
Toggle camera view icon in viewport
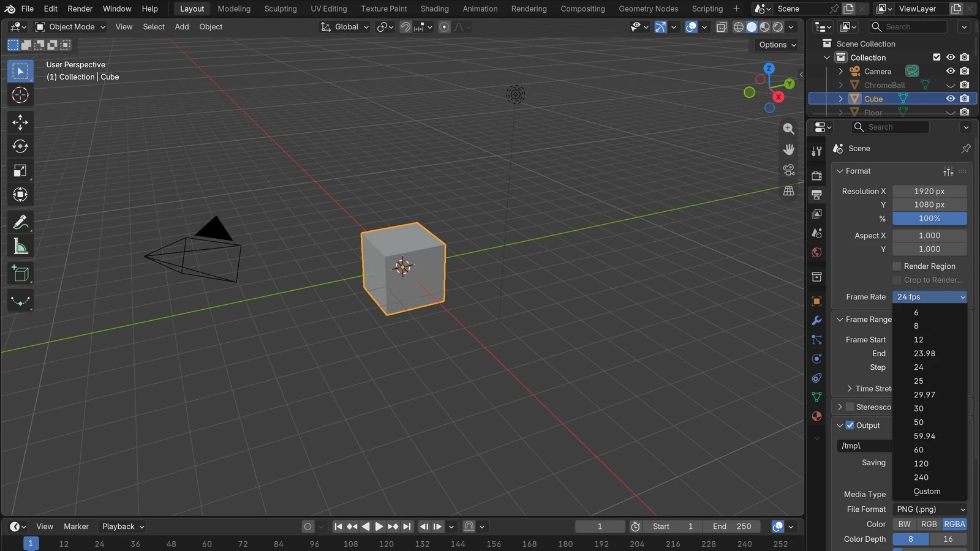tap(789, 170)
